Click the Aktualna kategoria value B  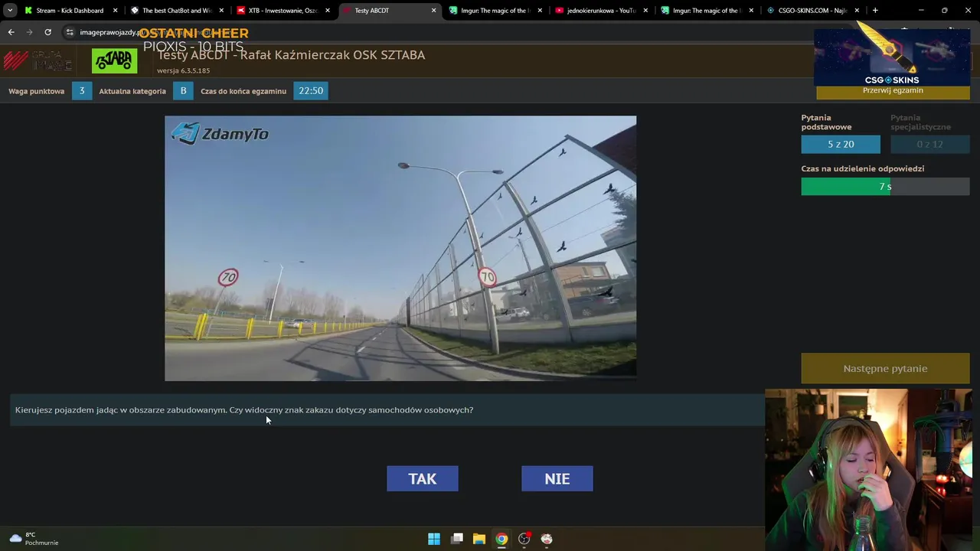[x=183, y=90]
